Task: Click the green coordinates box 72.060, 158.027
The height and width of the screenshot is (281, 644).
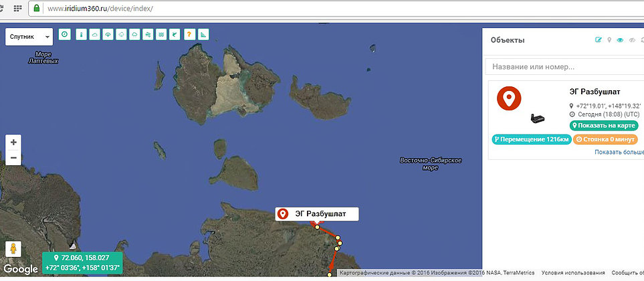Action: tap(82, 263)
